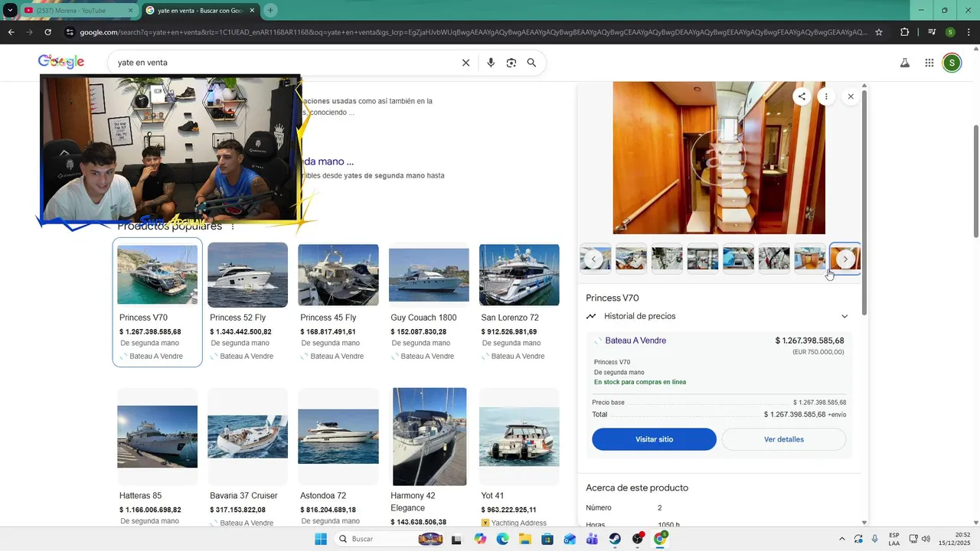Open the Hatteras 85 listing
This screenshot has width=980, height=551.
[158, 457]
